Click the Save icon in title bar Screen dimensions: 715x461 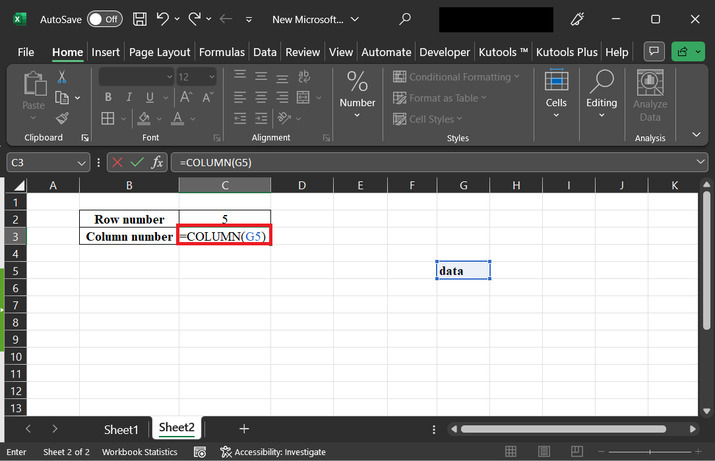[x=140, y=19]
